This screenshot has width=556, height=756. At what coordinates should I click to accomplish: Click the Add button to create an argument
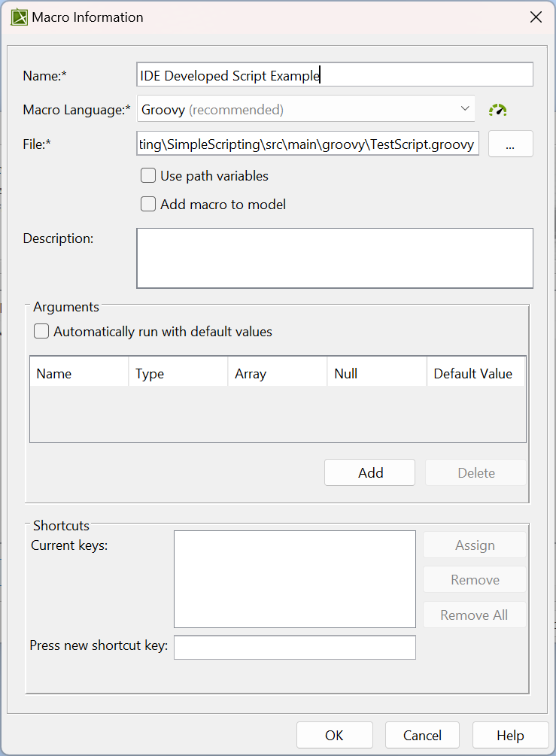pyautogui.click(x=369, y=472)
